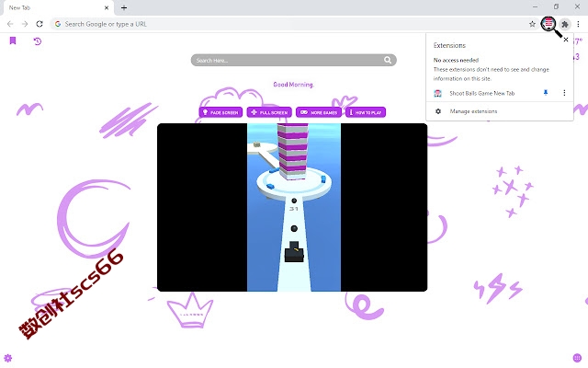Select the New Tab browser tab
This screenshot has height=368, width=588.
point(58,8)
